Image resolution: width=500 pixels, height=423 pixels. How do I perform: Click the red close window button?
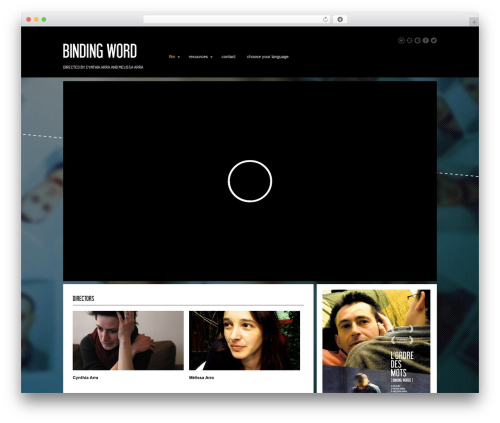29,20
